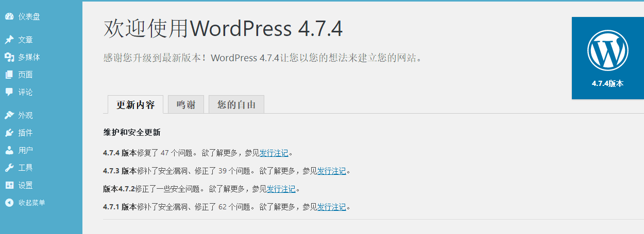This screenshot has height=234, width=644.
Task: Click the plug icon for 插件
Action: click(9, 133)
